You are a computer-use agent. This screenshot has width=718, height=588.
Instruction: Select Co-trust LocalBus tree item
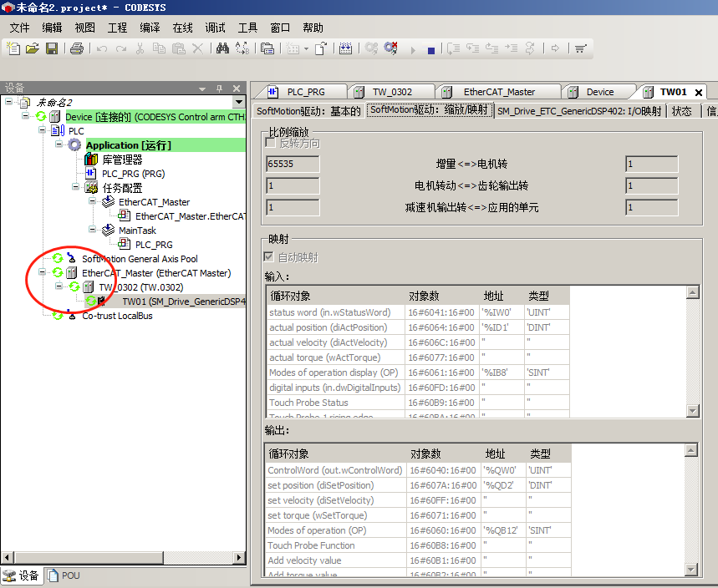pos(117,316)
